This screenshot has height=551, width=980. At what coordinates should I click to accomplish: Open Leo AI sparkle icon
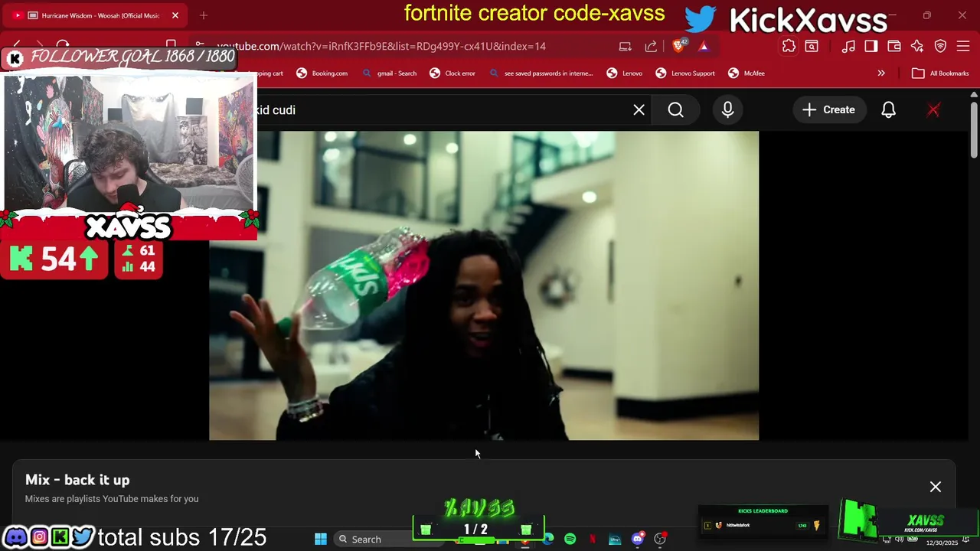pyautogui.click(x=917, y=46)
